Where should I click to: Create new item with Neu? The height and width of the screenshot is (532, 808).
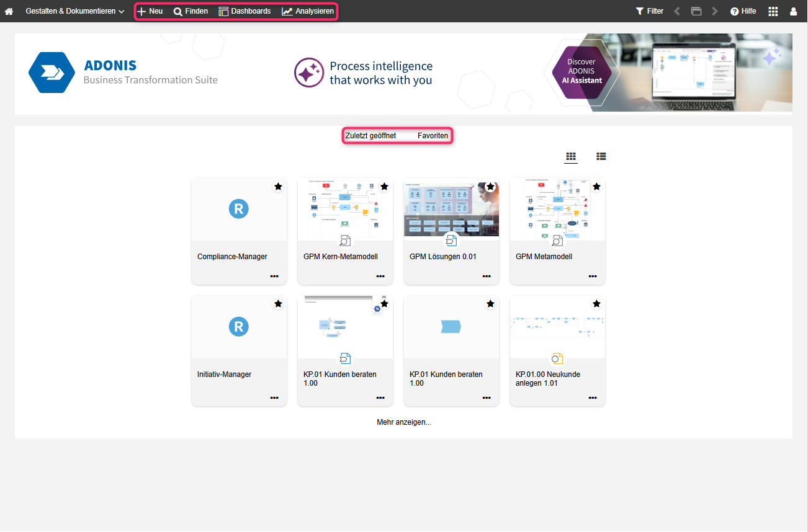150,11
